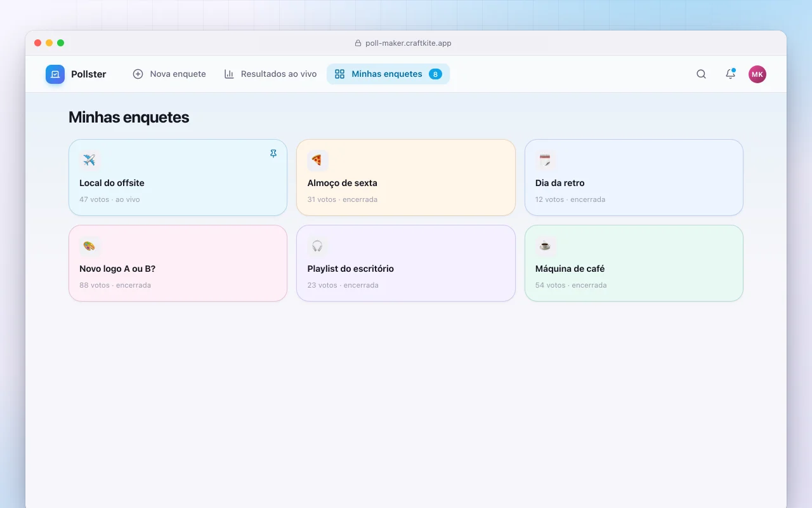Click the airplane icon on Local do offsite
This screenshot has width=812, height=508.
coord(89,161)
